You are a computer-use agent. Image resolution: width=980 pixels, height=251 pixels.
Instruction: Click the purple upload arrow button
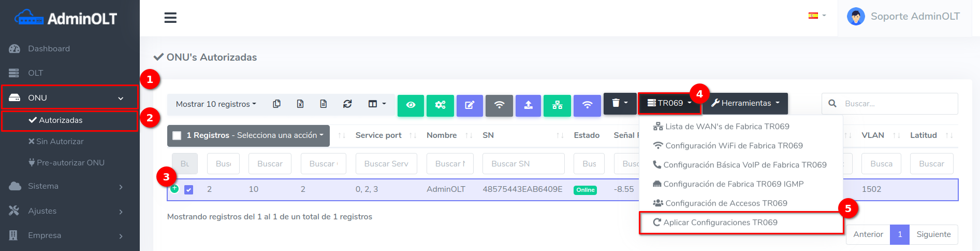tap(528, 105)
